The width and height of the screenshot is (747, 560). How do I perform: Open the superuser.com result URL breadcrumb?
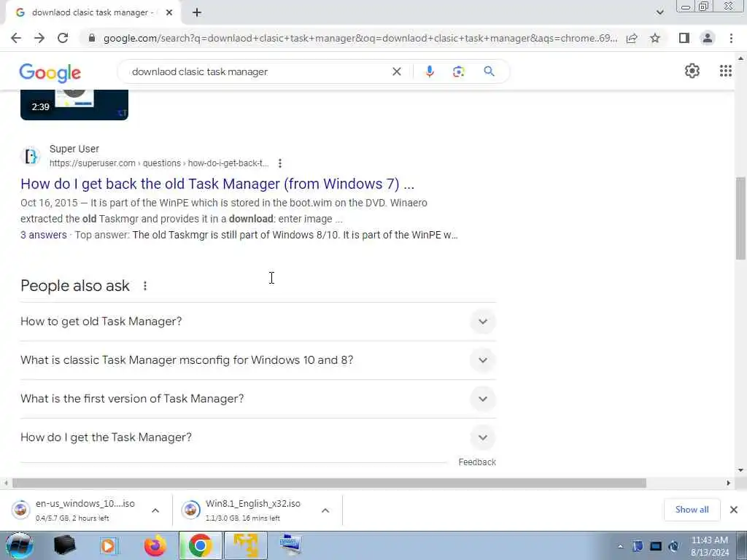pos(159,163)
